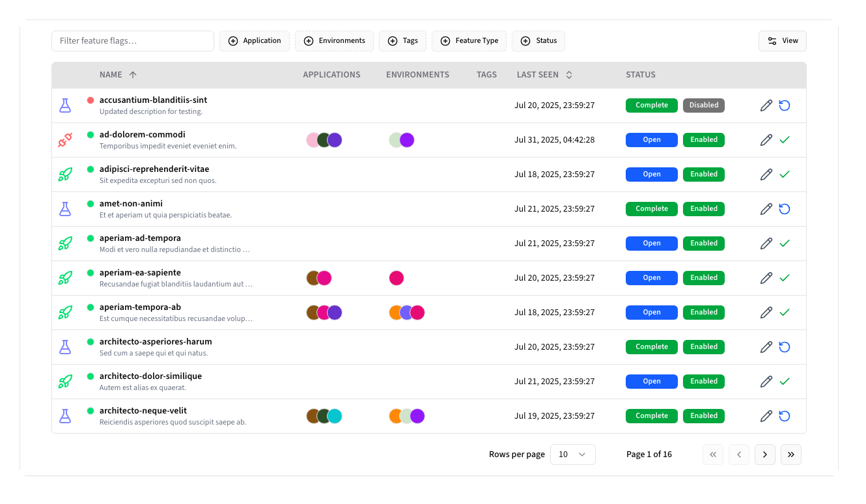
Task: Open the Rows per page dropdown
Action: (x=572, y=455)
